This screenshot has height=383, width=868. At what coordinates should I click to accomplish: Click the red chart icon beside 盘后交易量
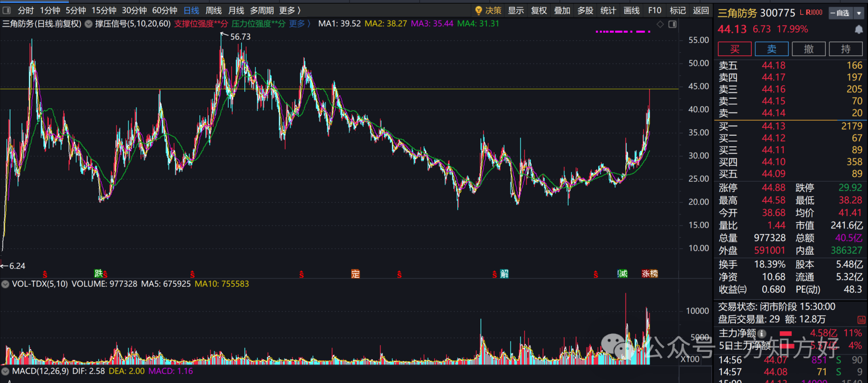click(x=861, y=320)
